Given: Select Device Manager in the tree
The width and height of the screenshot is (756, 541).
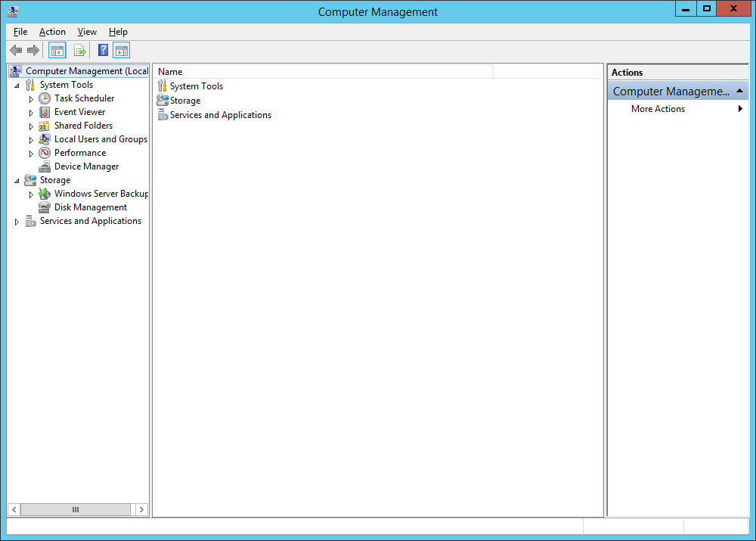Looking at the screenshot, I should coord(86,166).
